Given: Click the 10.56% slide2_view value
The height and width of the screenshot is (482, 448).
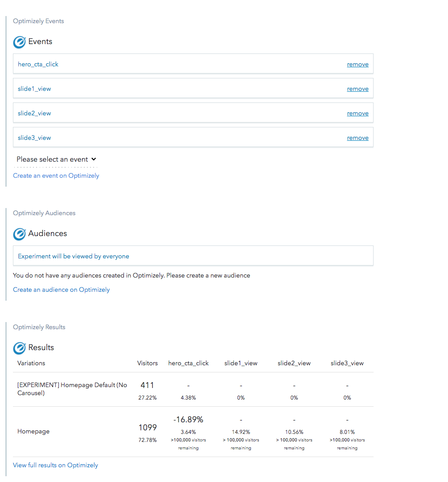Looking at the screenshot, I should 294,432.
